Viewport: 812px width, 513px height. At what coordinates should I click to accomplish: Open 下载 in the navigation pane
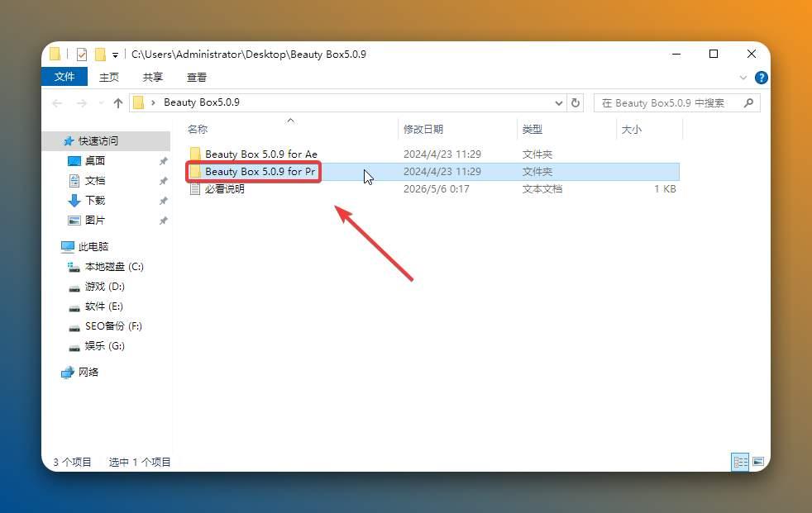(x=95, y=201)
